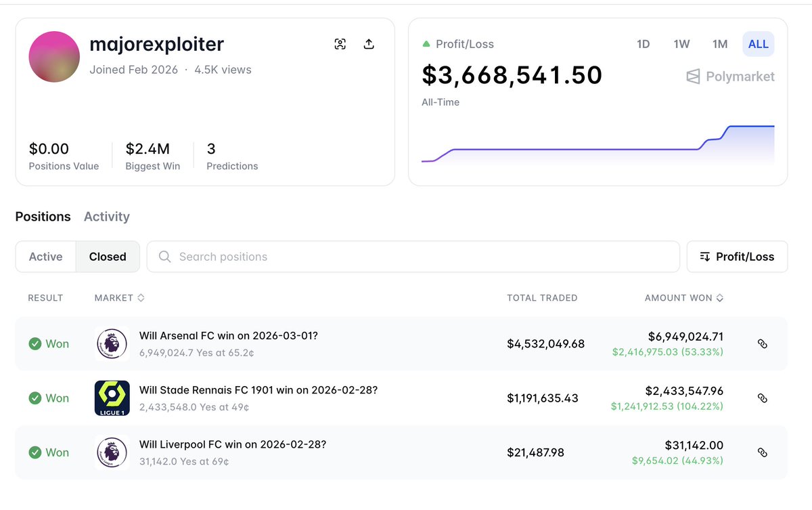Screen dimensions: 812x510
Task: Click the majorexploiter username link
Action: (156, 44)
